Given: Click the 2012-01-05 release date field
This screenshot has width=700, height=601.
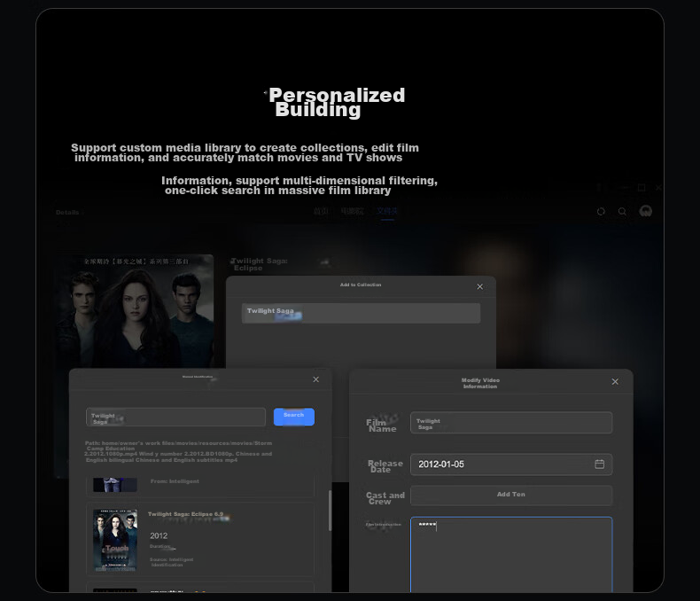Looking at the screenshot, I should point(511,464).
